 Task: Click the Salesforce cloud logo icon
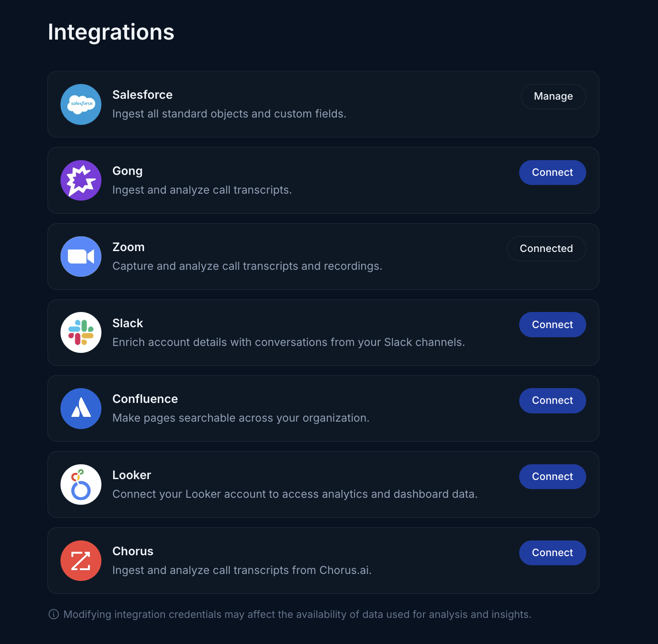pyautogui.click(x=81, y=104)
